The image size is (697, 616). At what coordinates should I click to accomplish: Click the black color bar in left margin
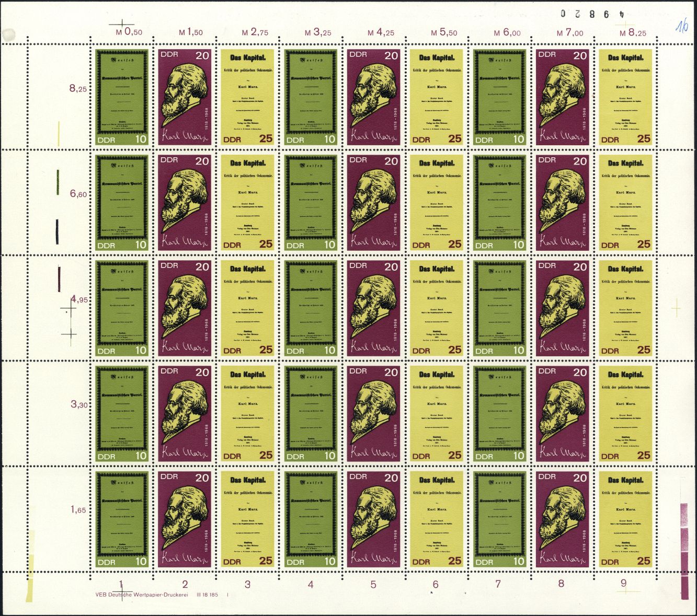57,231
